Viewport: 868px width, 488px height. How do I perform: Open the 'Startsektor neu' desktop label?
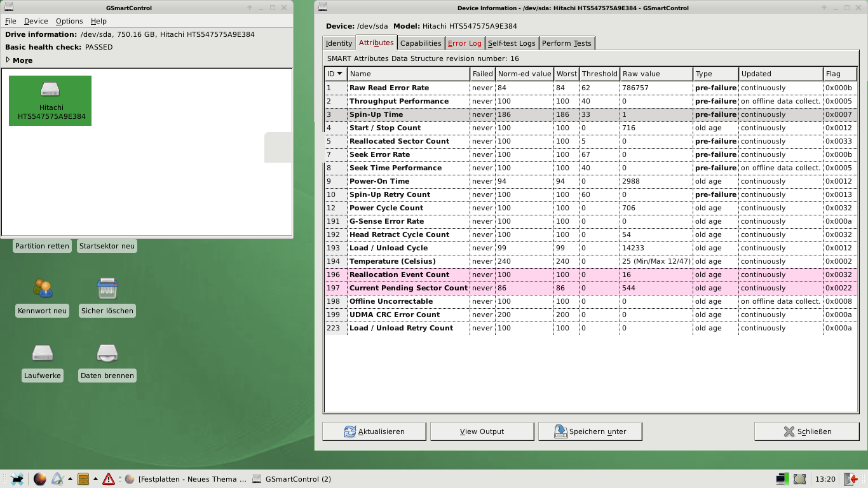[107, 246]
